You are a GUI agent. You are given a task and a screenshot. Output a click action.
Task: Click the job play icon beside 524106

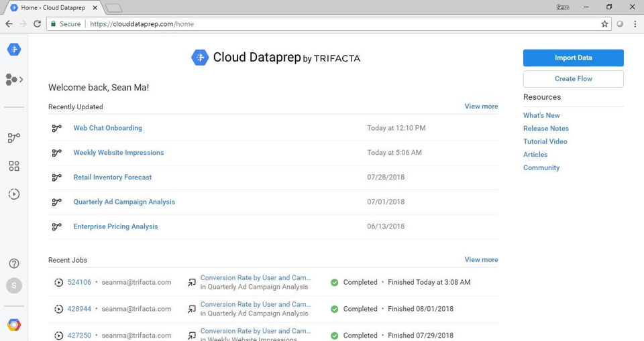click(x=59, y=282)
